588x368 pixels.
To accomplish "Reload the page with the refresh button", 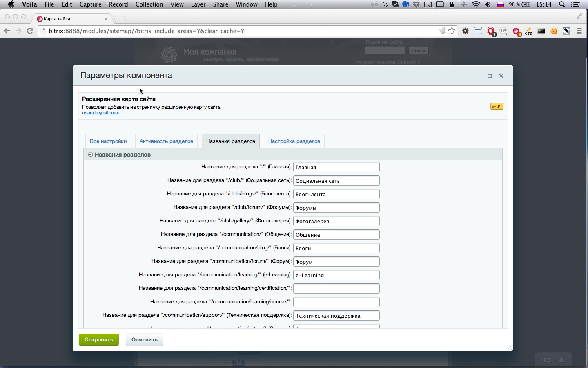I will 30,31.
